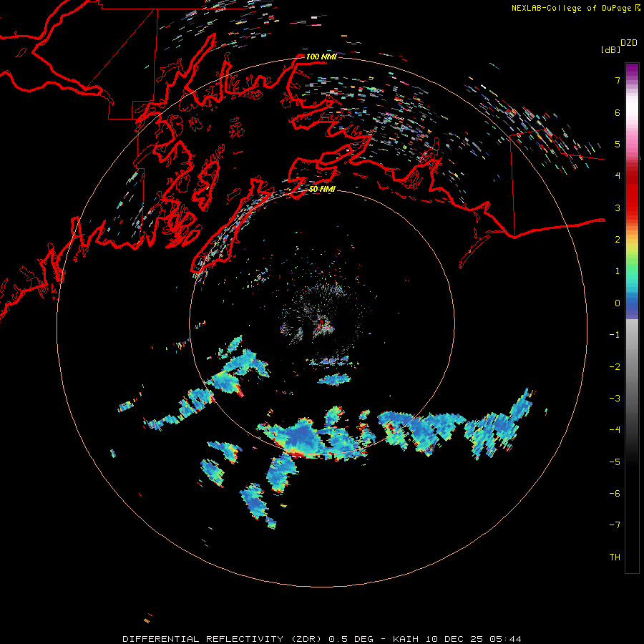
Task: Click the -3 value on the color scale
Action: click(x=615, y=398)
